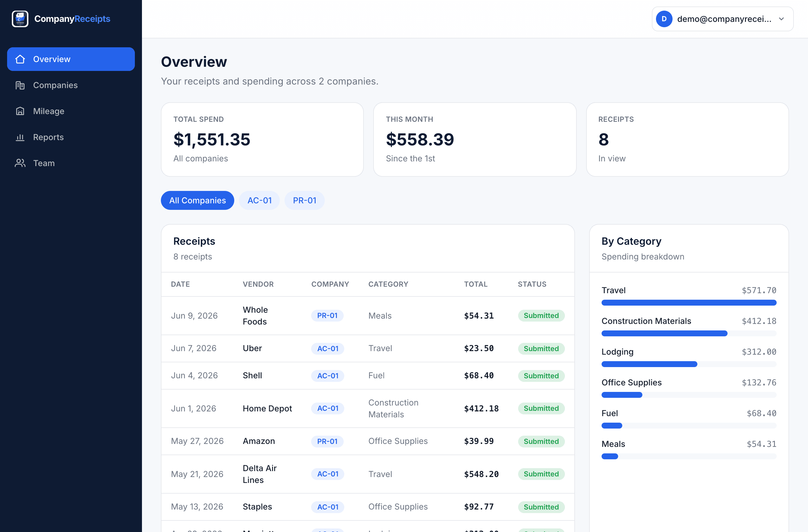
Task: Click the CompanyReceipts brand name
Action: pyautogui.click(x=72, y=19)
